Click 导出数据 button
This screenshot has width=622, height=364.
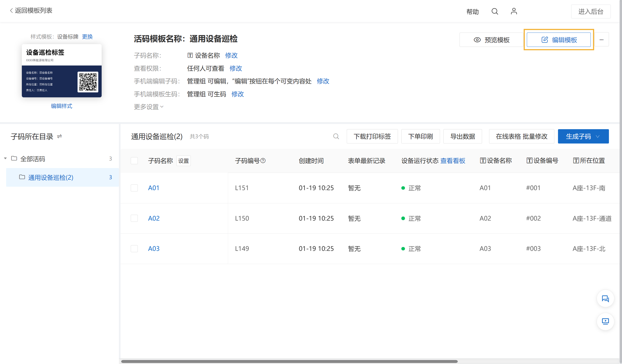[463, 136]
